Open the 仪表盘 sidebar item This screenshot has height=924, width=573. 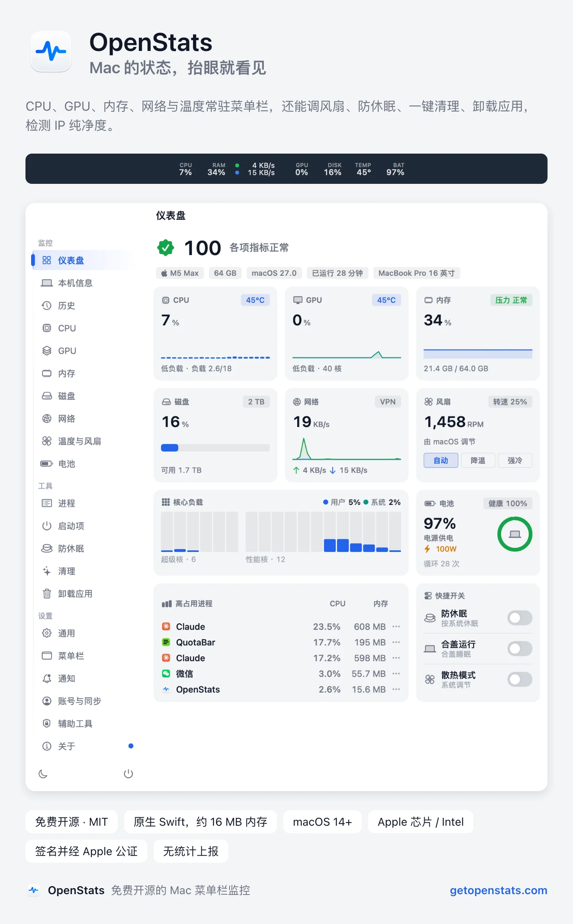(x=83, y=260)
